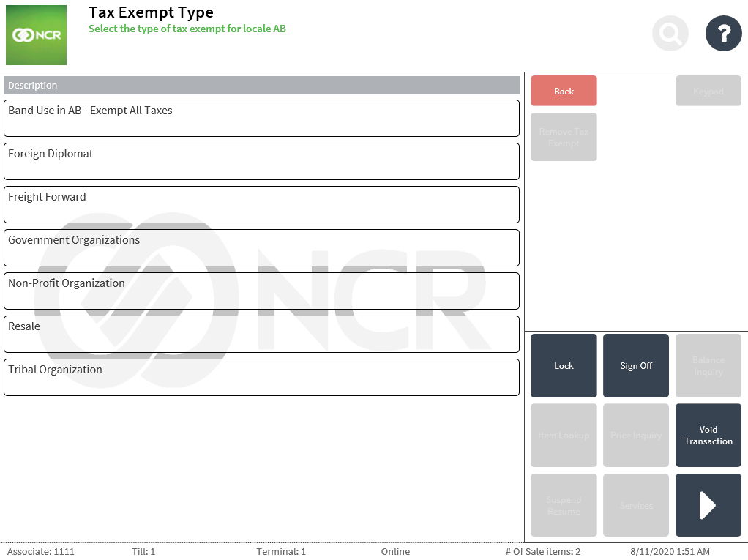Viewport: 748px width, 560px height.
Task: Click the NCR logo icon
Action: pyautogui.click(x=37, y=35)
